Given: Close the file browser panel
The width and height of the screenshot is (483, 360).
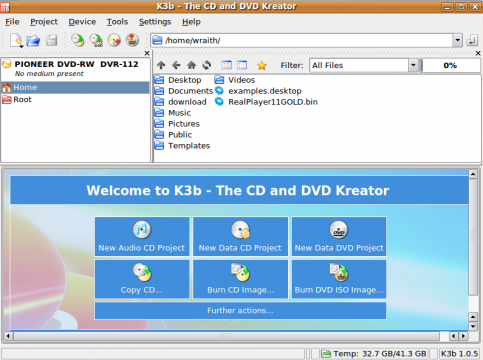Looking at the screenshot, I should point(478,53).
